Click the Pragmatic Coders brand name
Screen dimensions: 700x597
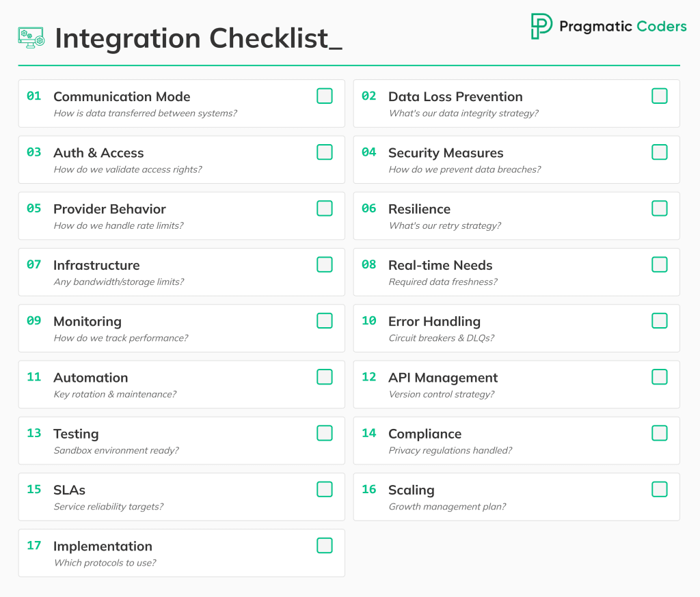click(623, 27)
